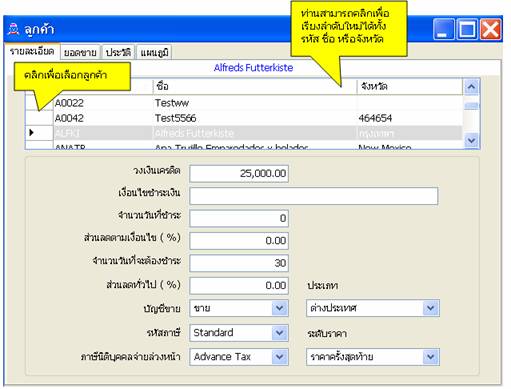Screen dimensions: 511x389
Task: Maximize the ลูกค้า window
Action: click(x=467, y=29)
